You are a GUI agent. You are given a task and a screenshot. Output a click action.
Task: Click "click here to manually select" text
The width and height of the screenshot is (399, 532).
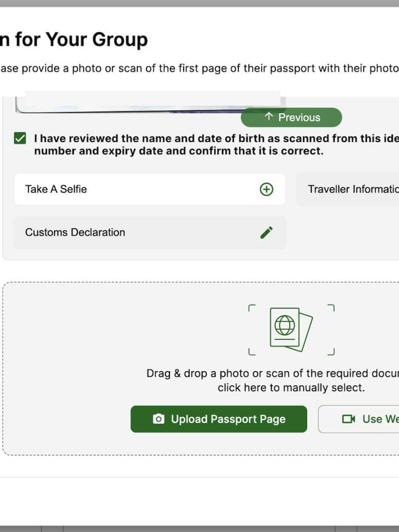point(291,388)
